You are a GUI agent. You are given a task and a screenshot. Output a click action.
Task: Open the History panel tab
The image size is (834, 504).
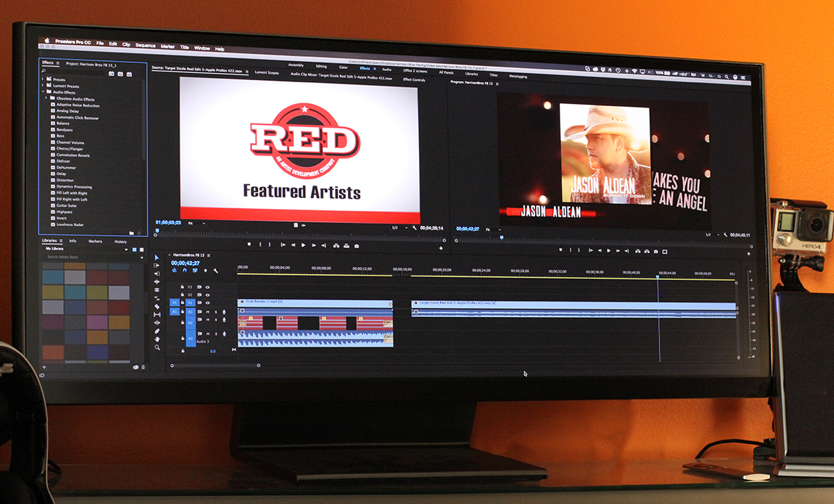121,242
